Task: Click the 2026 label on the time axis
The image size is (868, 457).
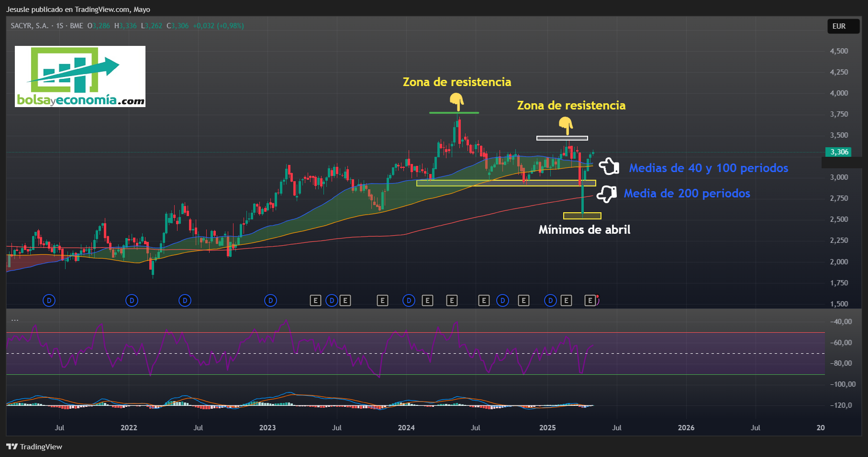Action: (x=686, y=427)
